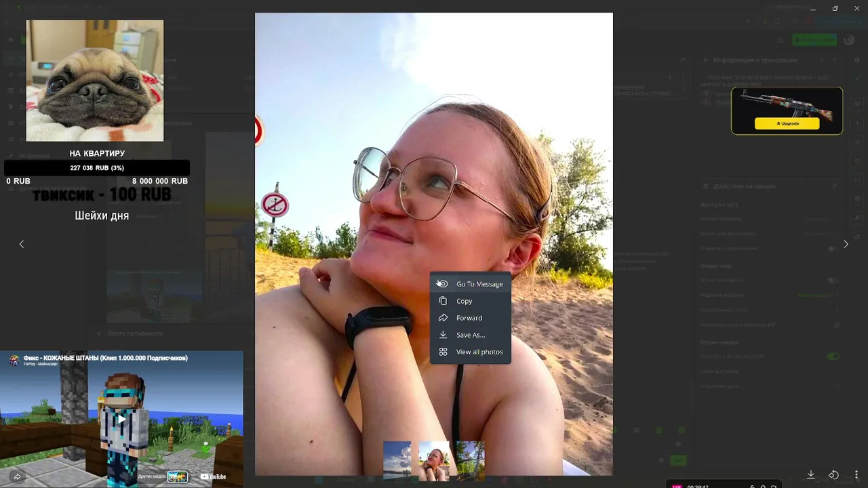The width and height of the screenshot is (868, 488).
Task: Open the video title КОЖАНЫЕ ШТАНЫ link
Action: tap(106, 358)
